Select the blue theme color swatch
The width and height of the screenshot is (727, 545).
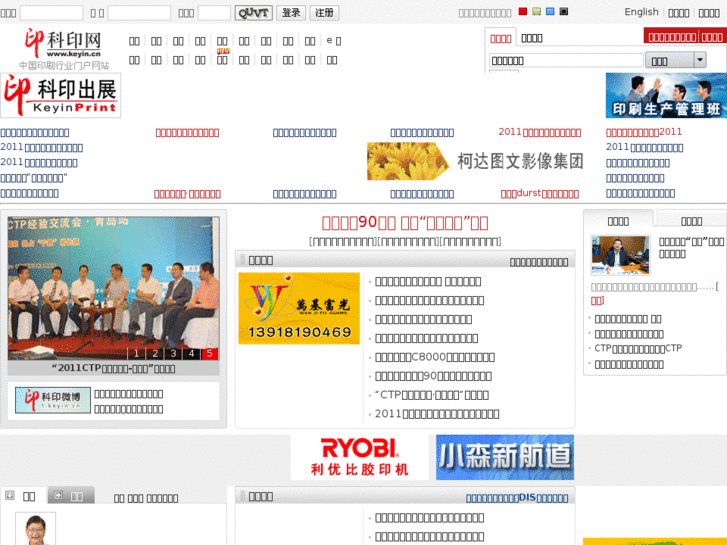point(550,12)
